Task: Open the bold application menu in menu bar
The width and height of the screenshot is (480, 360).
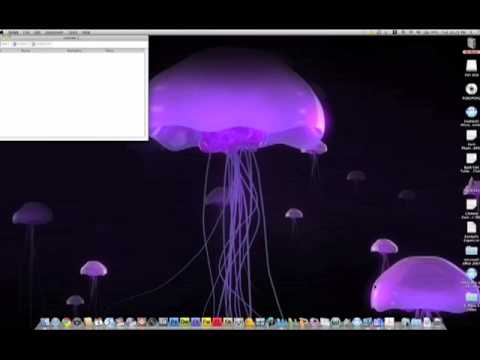Action: (13, 33)
